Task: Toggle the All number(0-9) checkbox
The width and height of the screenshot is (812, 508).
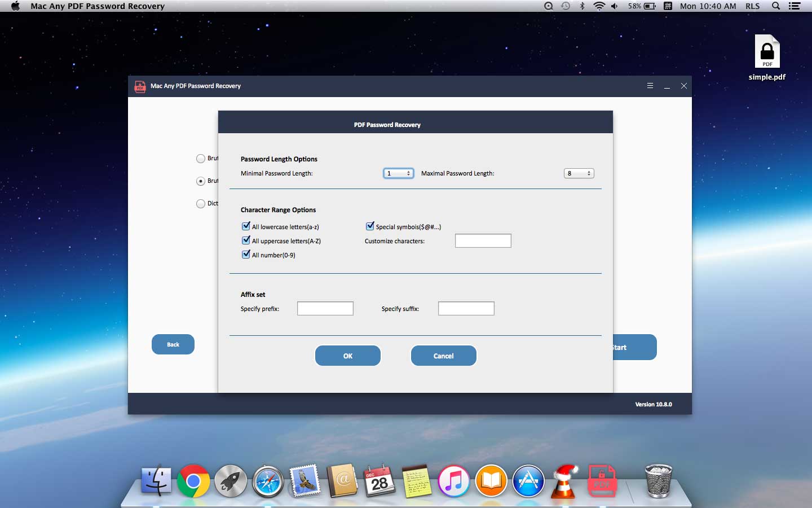Action: 246,255
